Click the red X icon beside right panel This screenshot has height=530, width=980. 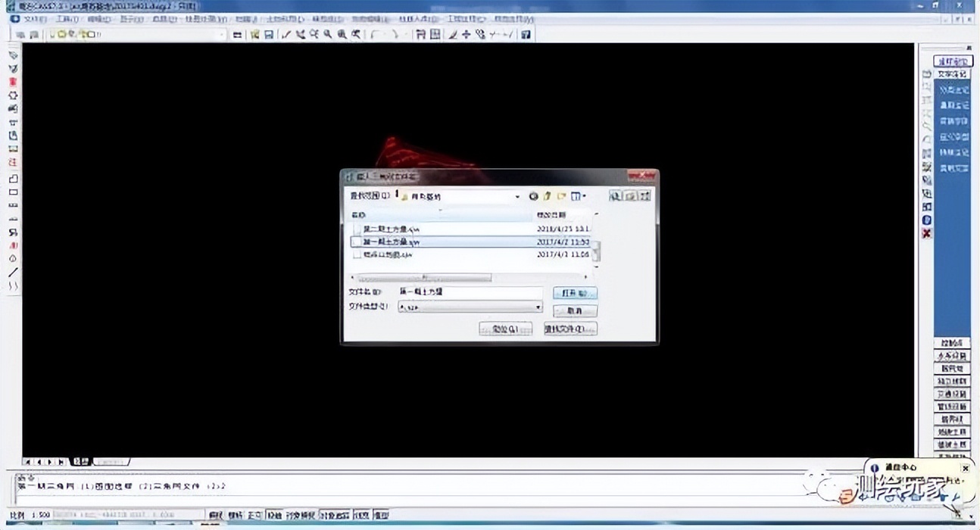pyautogui.click(x=926, y=233)
